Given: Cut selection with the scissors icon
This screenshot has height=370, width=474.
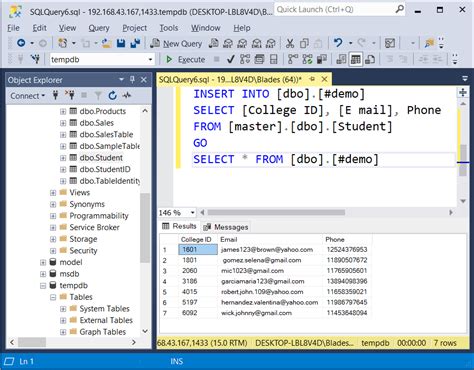Looking at the screenshot, I should coord(290,43).
